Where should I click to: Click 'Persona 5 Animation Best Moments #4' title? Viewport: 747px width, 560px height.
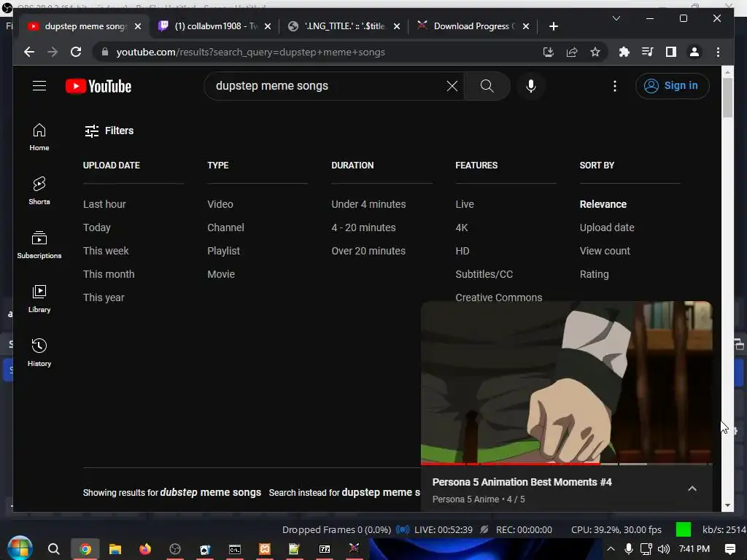pos(522,482)
